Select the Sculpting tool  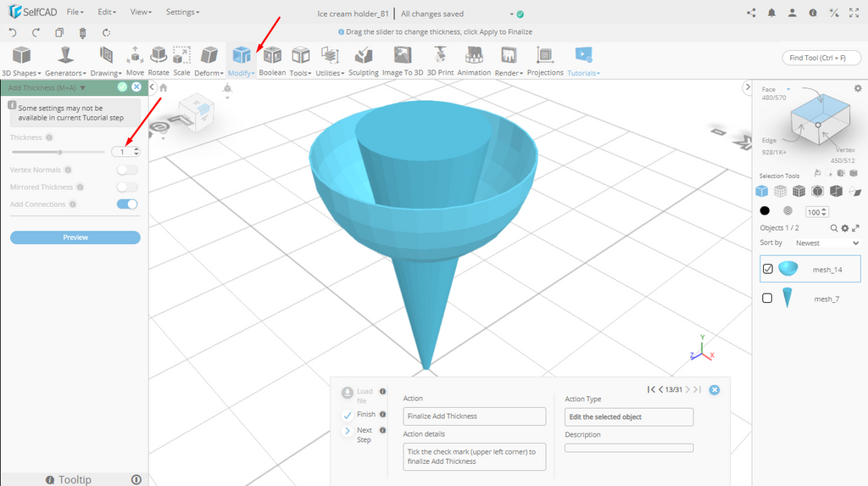(x=364, y=62)
